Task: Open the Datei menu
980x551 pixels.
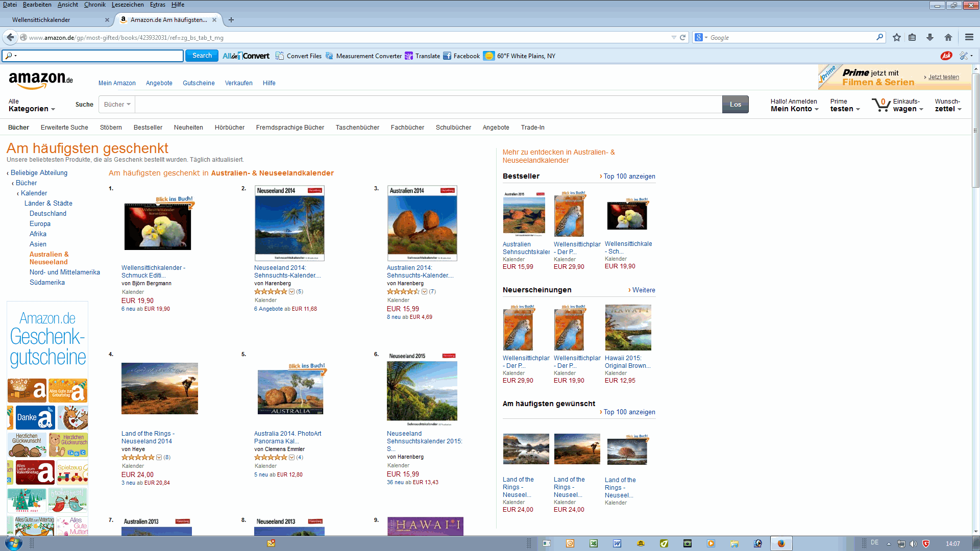Action: click(10, 5)
